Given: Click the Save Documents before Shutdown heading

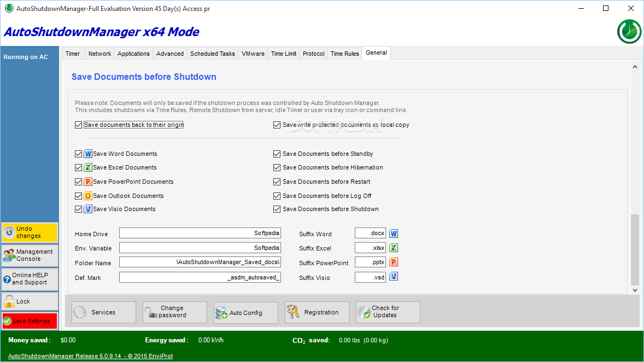Looking at the screenshot, I should pos(144,77).
